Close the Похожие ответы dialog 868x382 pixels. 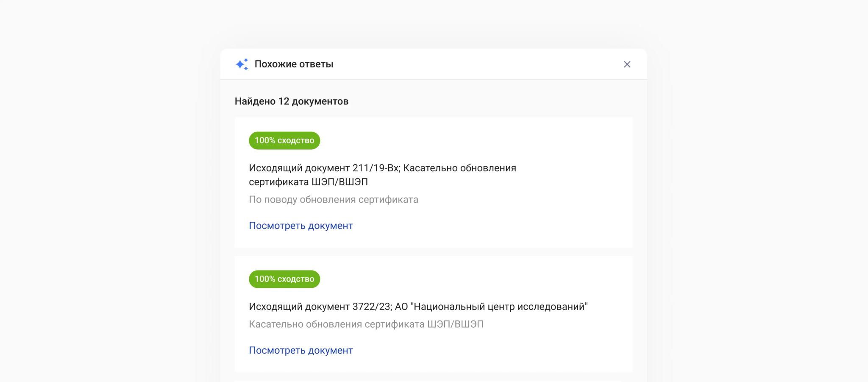coord(627,64)
